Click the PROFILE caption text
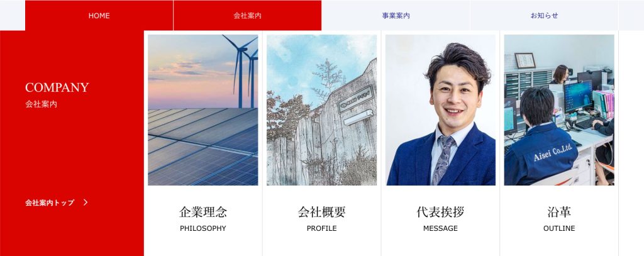Viewport: 644px width, 256px height. click(321, 228)
